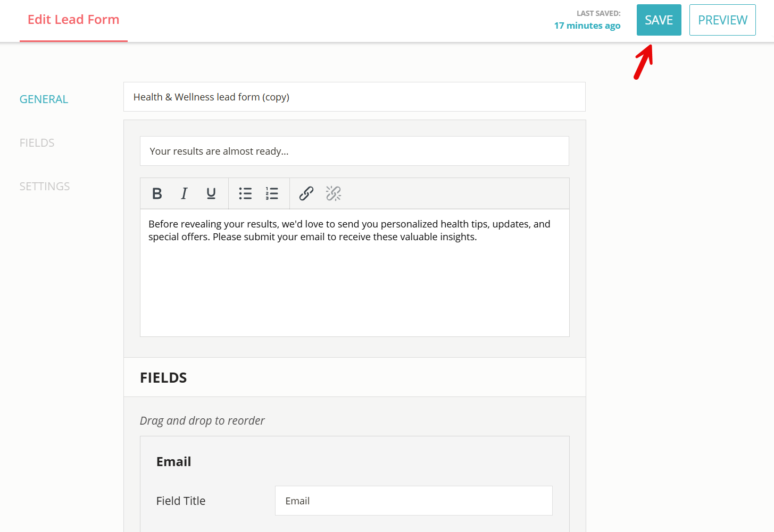Apply italic formatting in description editor

click(184, 193)
